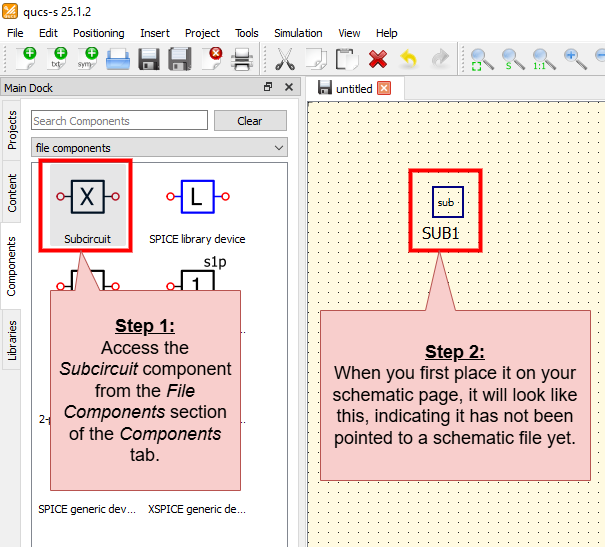This screenshot has width=605, height=547.
Task: Create a new text document
Action: pos(57,59)
